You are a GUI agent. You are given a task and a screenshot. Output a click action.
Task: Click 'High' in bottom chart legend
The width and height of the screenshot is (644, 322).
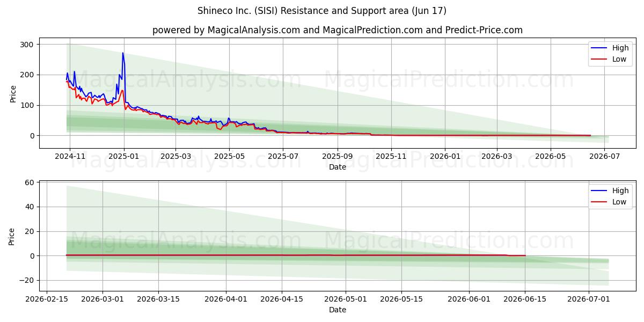tap(620, 191)
